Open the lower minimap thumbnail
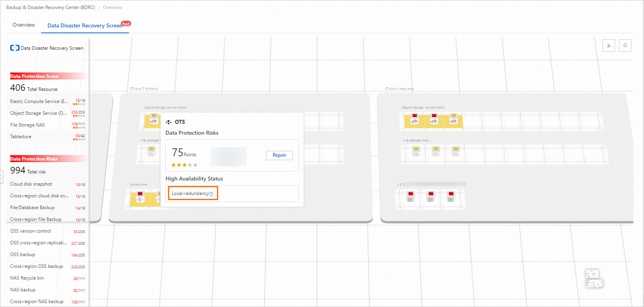 [x=595, y=284]
